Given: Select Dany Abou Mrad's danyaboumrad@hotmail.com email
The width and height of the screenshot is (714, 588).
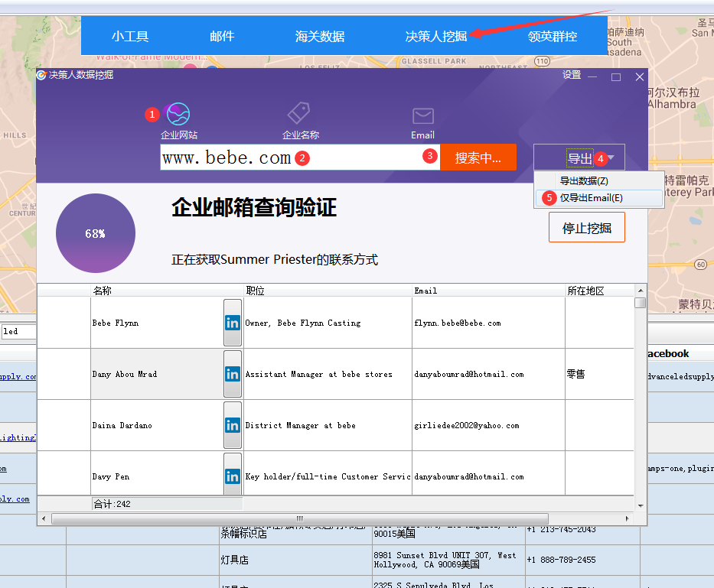Looking at the screenshot, I should click(x=488, y=374).
